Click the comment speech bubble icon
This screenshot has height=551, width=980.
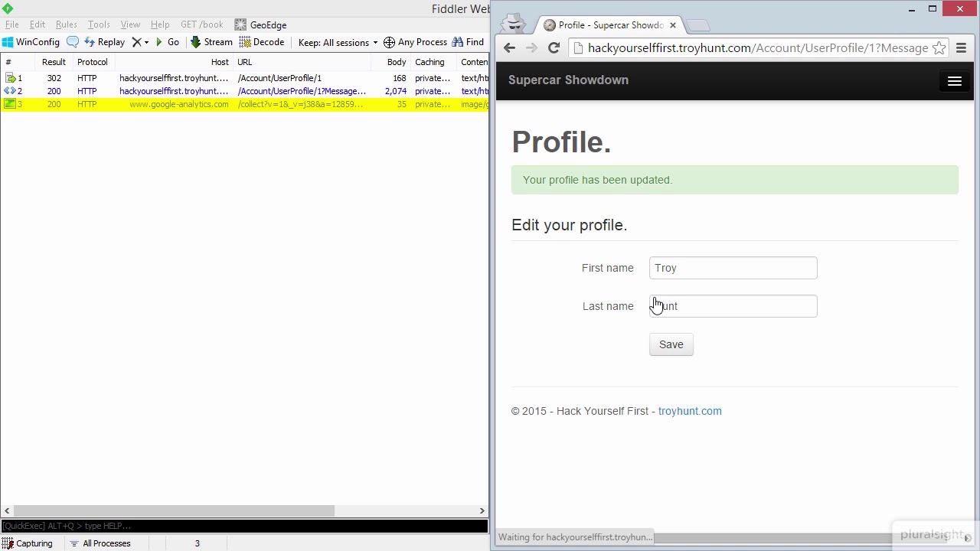pos(73,42)
